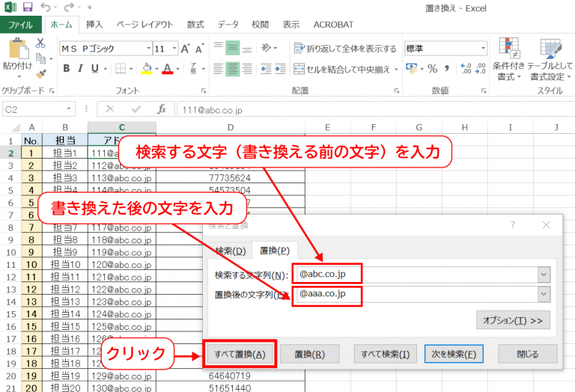Click the text orientation icon
Viewport: 575px width, 392px height.
pos(267,48)
